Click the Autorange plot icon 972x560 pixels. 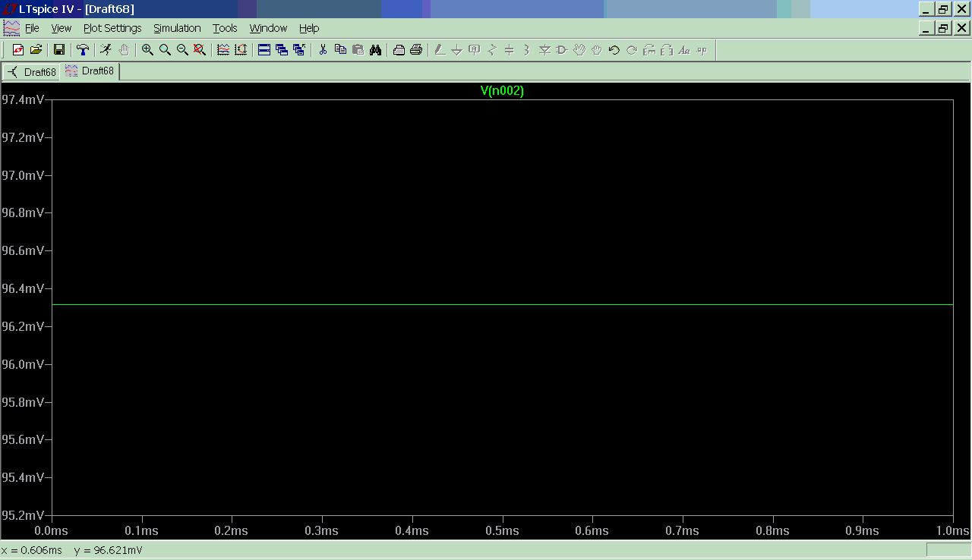pos(241,50)
